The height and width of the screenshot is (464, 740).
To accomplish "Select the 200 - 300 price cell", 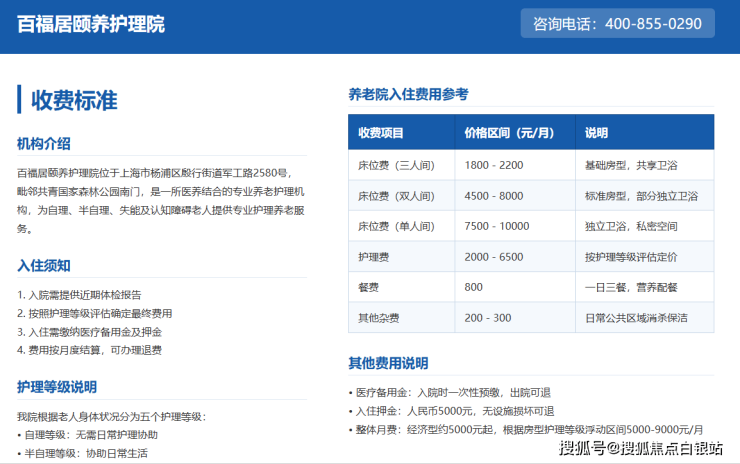I will click(515, 318).
